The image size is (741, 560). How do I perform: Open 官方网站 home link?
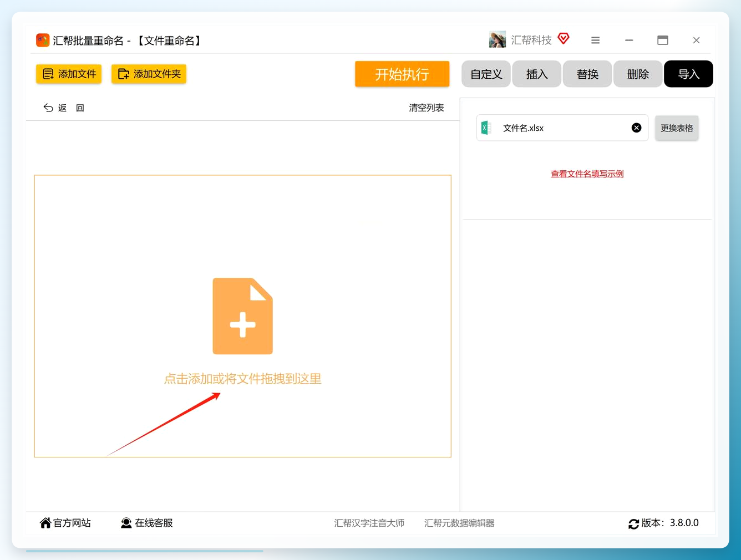65,523
